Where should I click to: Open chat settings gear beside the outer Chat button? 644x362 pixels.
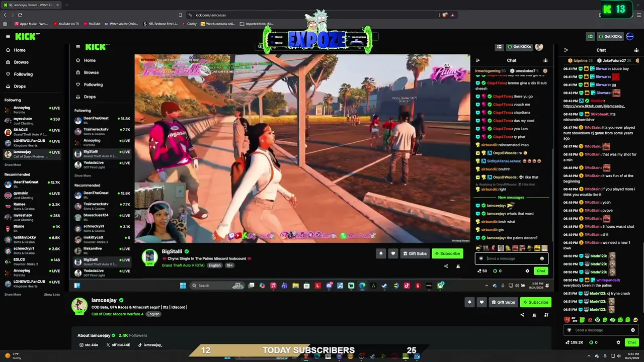coord(618,342)
